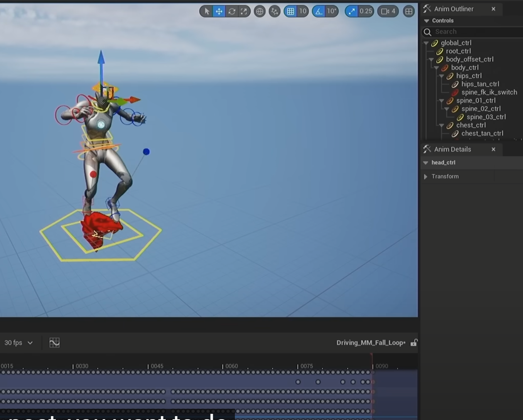
Task: Open grid snap size value 10
Action: (x=303, y=11)
